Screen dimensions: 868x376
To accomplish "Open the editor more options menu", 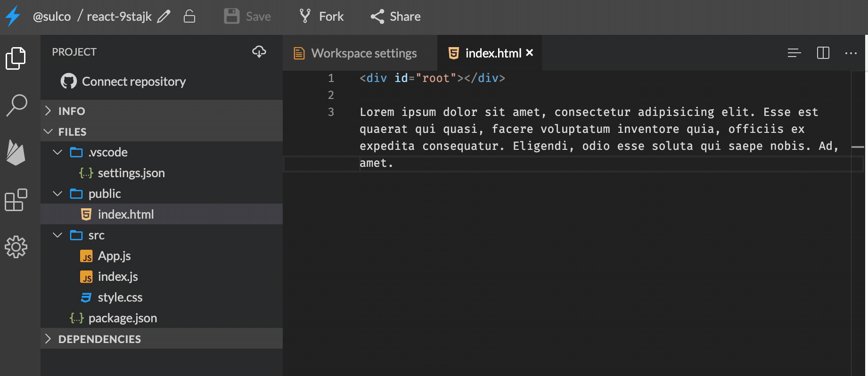I will click(851, 53).
